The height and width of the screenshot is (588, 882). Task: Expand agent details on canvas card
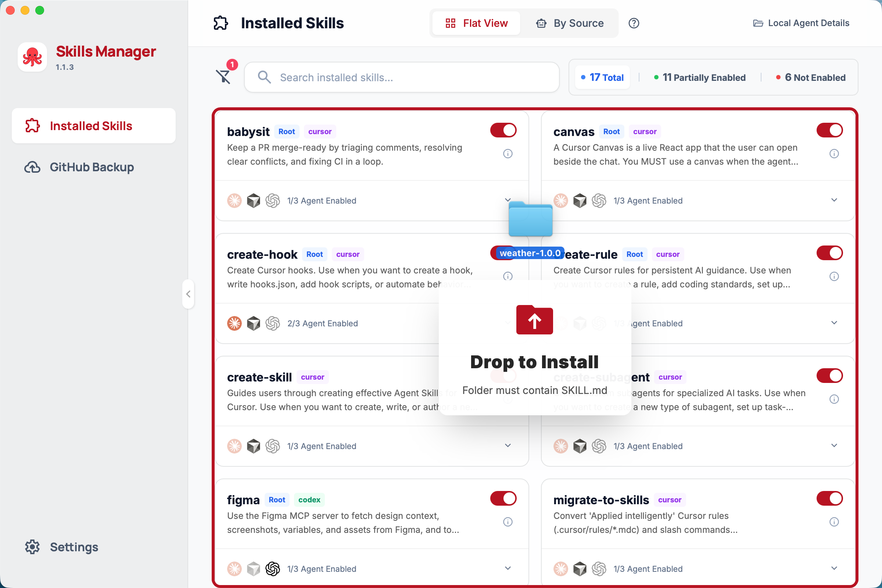pyautogui.click(x=833, y=200)
